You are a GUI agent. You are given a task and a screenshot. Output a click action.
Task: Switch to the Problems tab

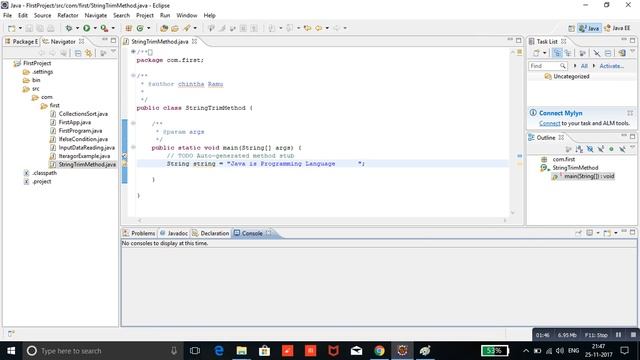[139, 233]
